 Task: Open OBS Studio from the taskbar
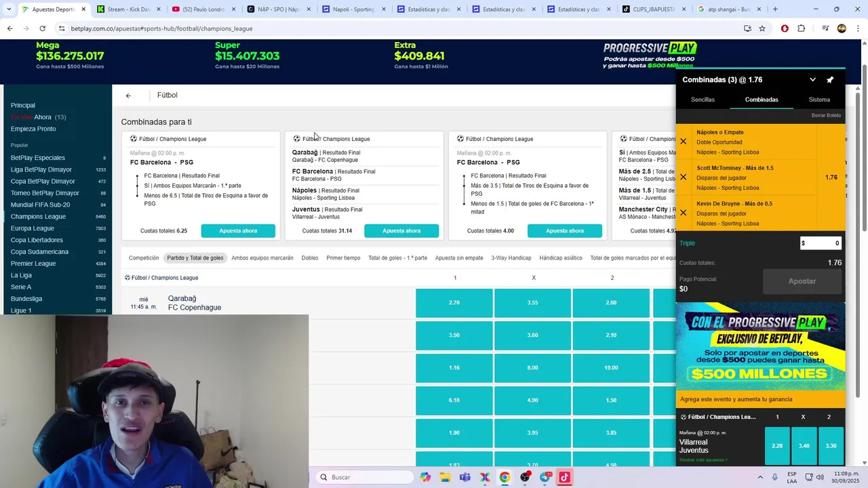[x=525, y=477]
